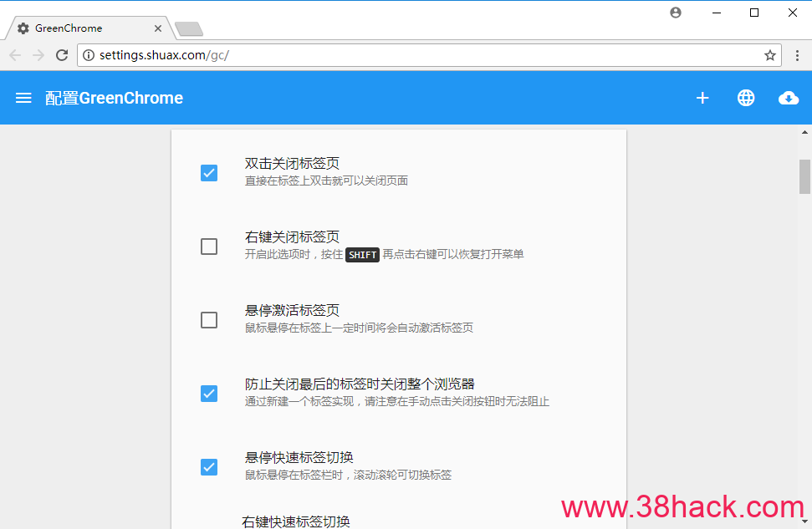The width and height of the screenshot is (812, 529).
Task: Close the GreenChrome tab
Action: coord(158,28)
